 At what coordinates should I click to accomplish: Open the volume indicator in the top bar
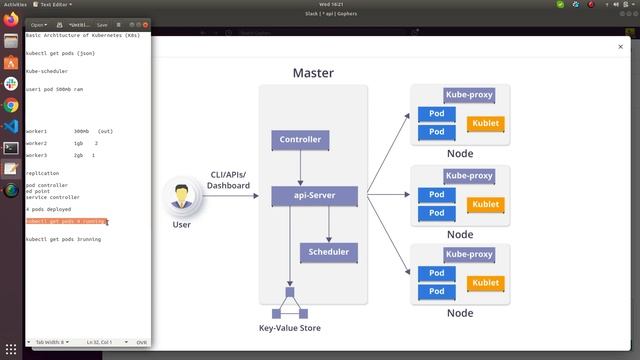pyautogui.click(x=616, y=4)
